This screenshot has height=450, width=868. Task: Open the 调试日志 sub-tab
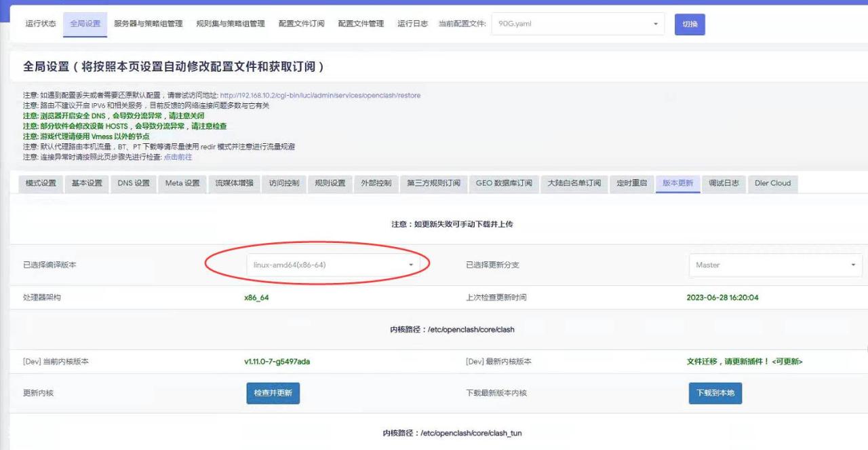pyautogui.click(x=724, y=183)
